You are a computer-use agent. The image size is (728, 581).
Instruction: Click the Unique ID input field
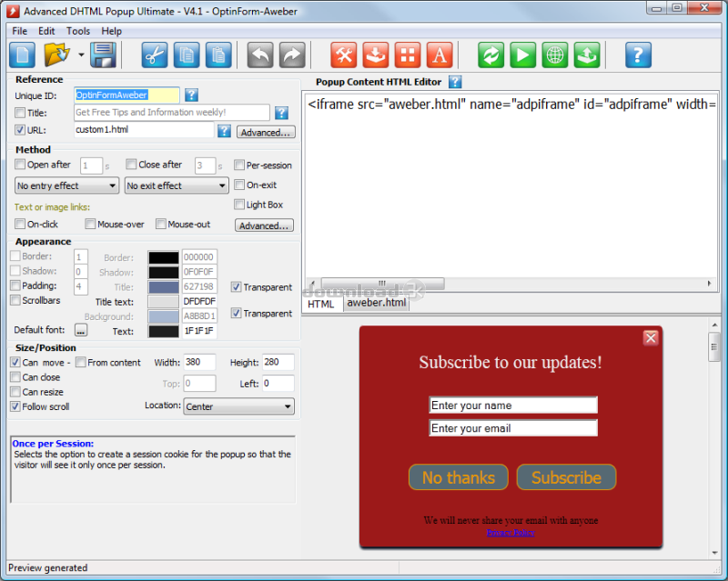click(126, 95)
